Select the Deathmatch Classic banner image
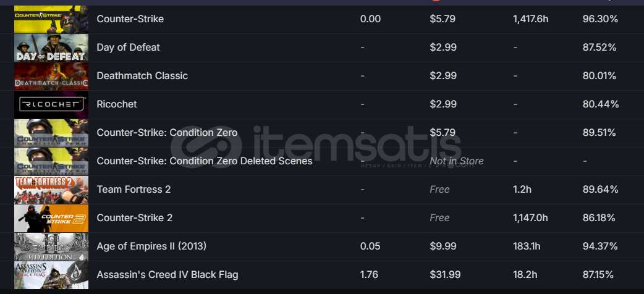The width and height of the screenshot is (644, 294). [x=51, y=76]
